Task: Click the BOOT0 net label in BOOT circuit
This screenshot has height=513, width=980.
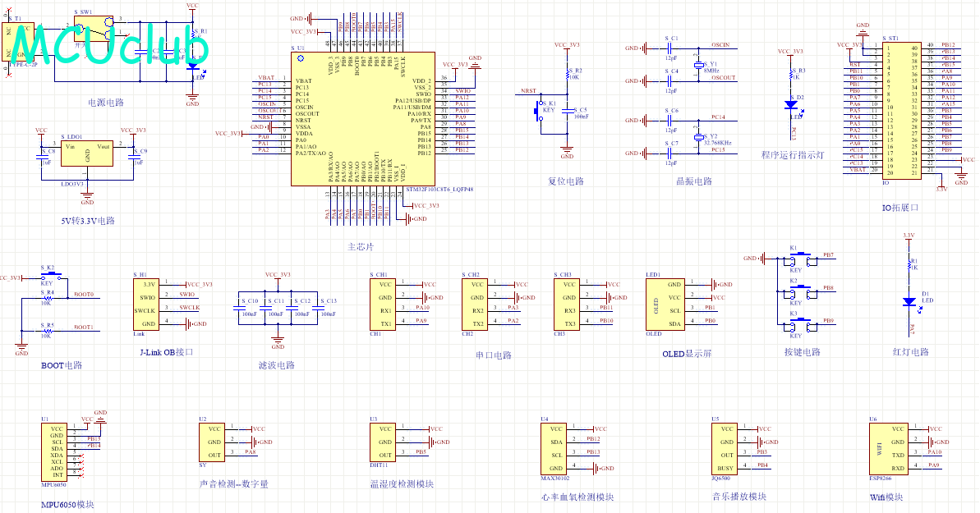Action: [x=84, y=295]
